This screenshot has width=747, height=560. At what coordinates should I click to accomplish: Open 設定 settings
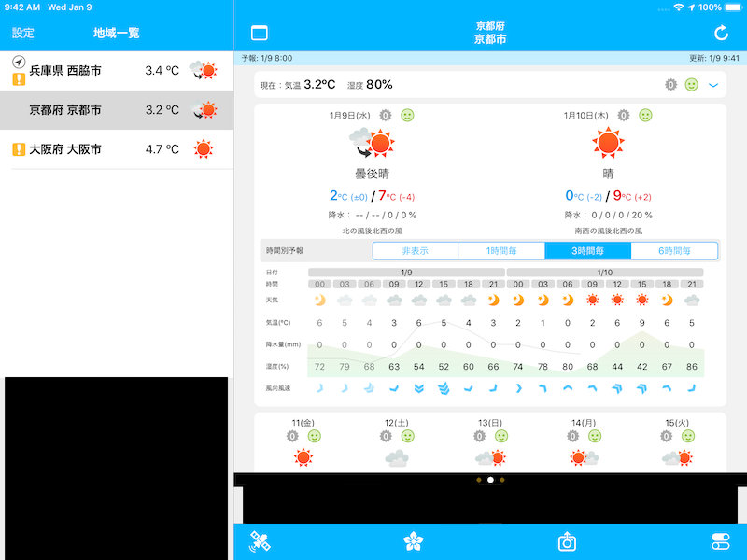[x=23, y=34]
